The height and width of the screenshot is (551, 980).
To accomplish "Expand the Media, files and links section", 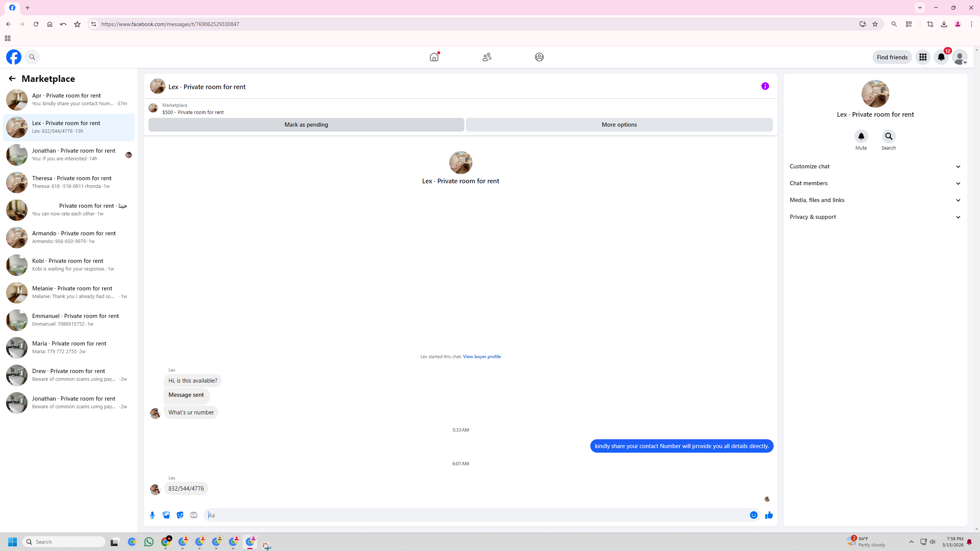I will click(x=875, y=200).
